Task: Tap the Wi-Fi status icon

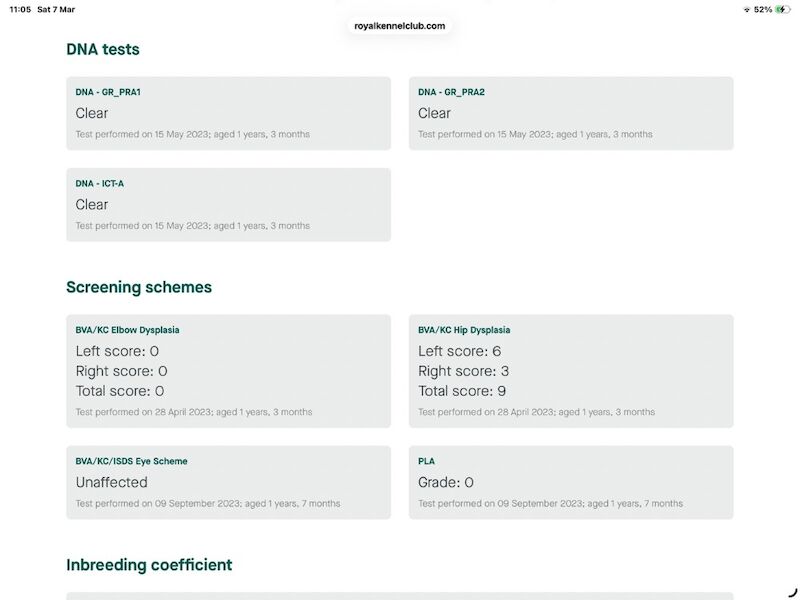Action: pyautogui.click(x=746, y=9)
